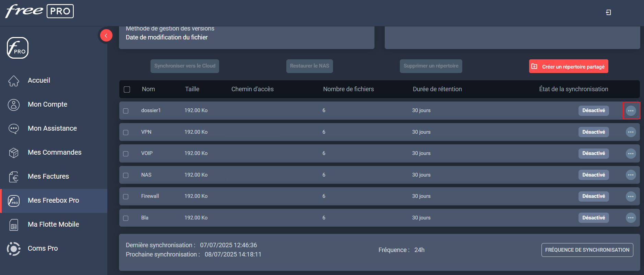
Task: Click the logout icon in top bar
Action: click(x=608, y=12)
